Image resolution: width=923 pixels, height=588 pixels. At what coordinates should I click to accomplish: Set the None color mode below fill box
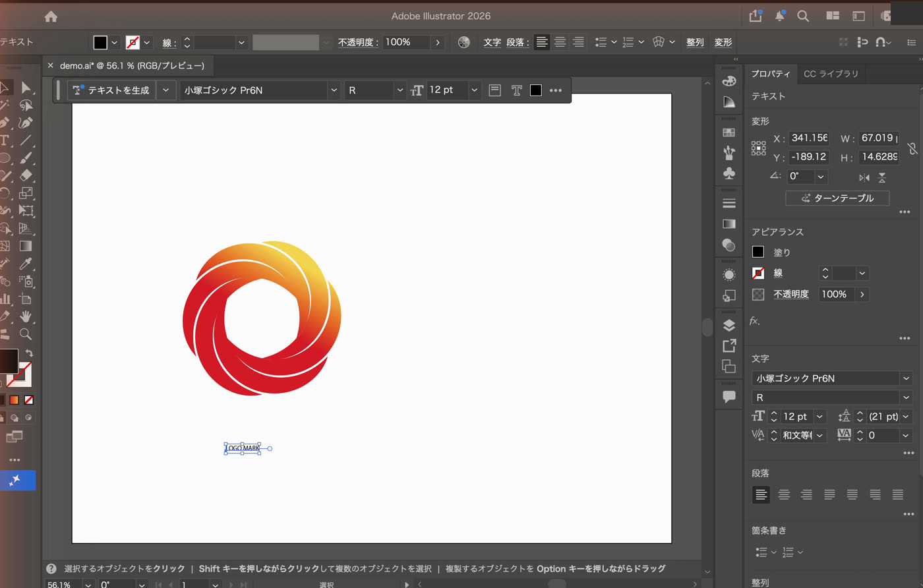click(29, 400)
